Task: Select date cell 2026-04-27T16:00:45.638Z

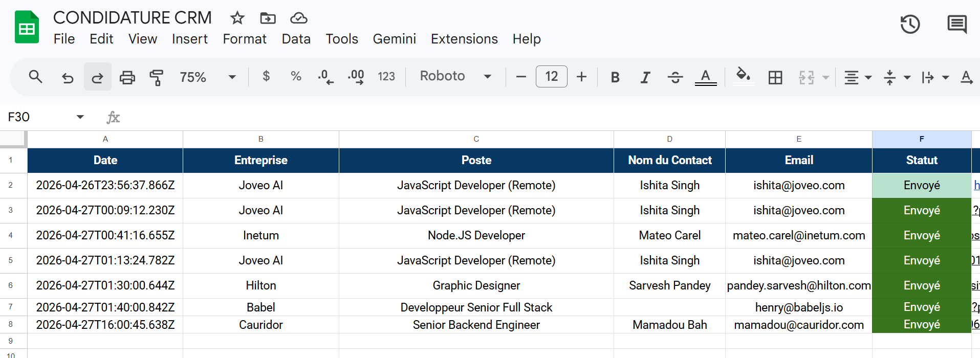Action: click(105, 325)
